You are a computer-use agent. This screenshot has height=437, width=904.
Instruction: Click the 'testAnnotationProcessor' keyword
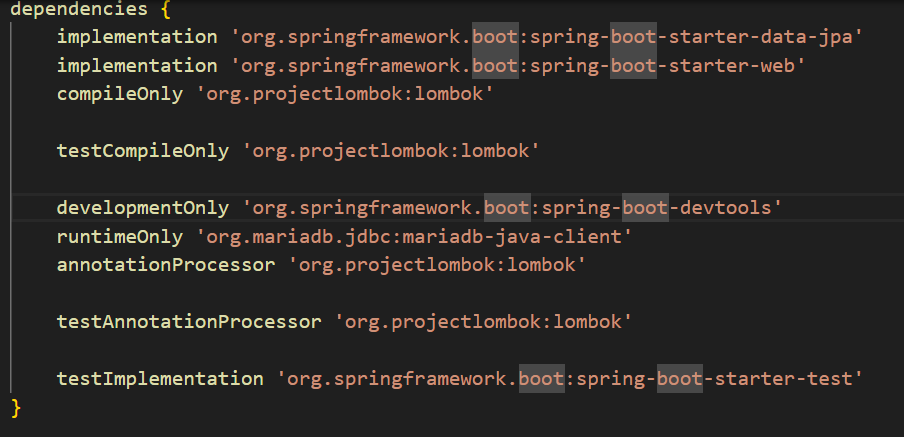pos(189,322)
